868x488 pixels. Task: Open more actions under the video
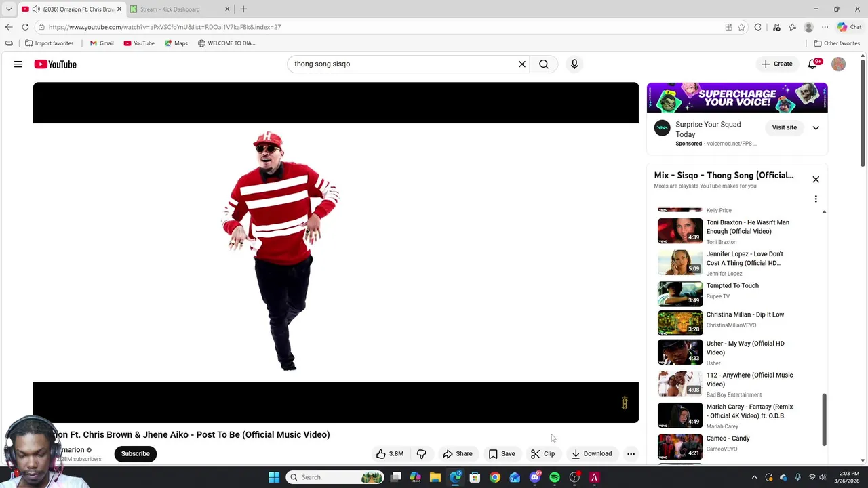point(631,454)
